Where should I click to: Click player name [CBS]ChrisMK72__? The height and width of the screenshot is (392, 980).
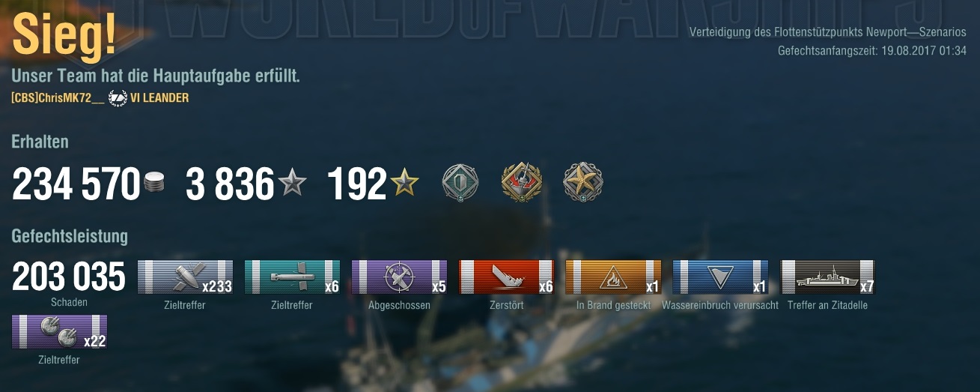[58, 98]
